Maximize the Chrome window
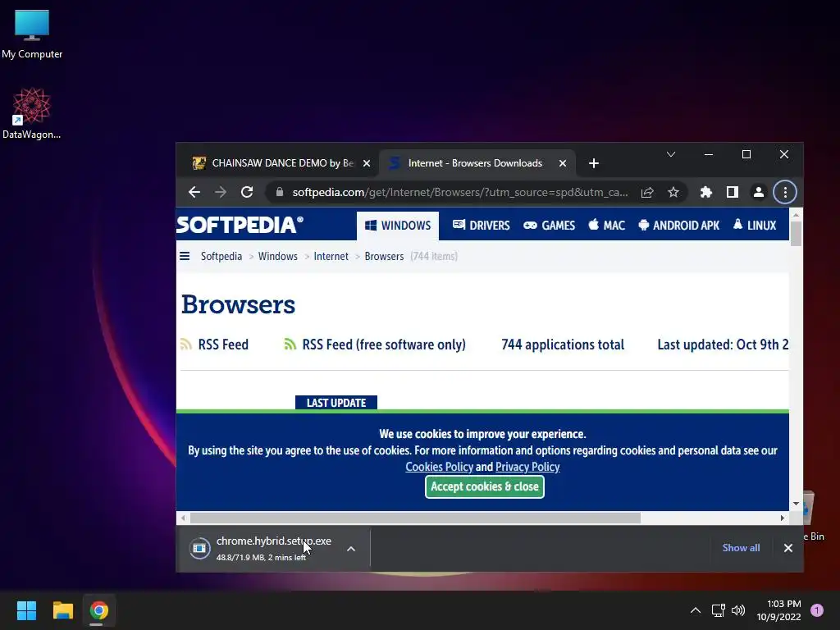The width and height of the screenshot is (840, 630). pyautogui.click(x=746, y=154)
